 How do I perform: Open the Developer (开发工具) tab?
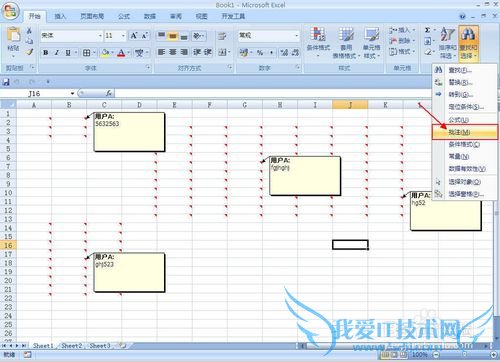click(x=233, y=16)
